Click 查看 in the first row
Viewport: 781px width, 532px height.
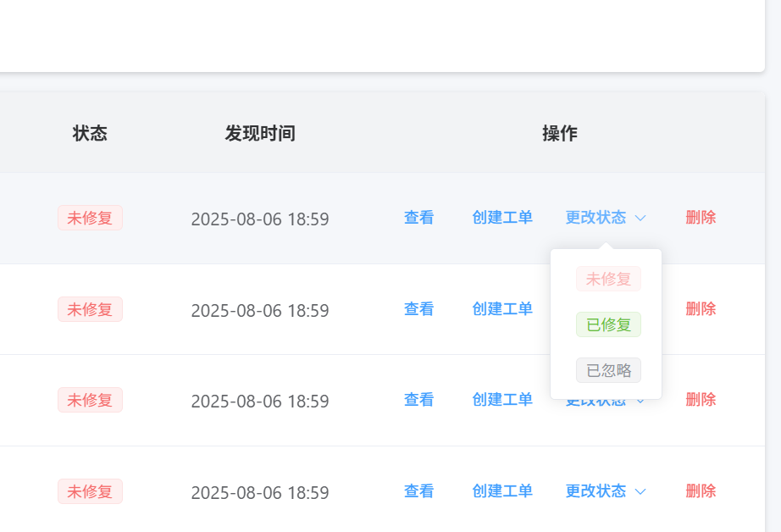click(418, 218)
